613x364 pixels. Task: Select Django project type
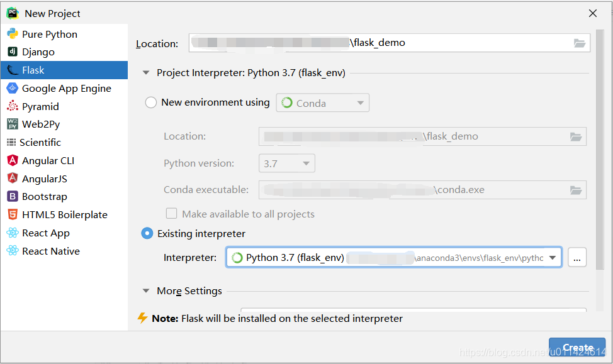(64, 52)
